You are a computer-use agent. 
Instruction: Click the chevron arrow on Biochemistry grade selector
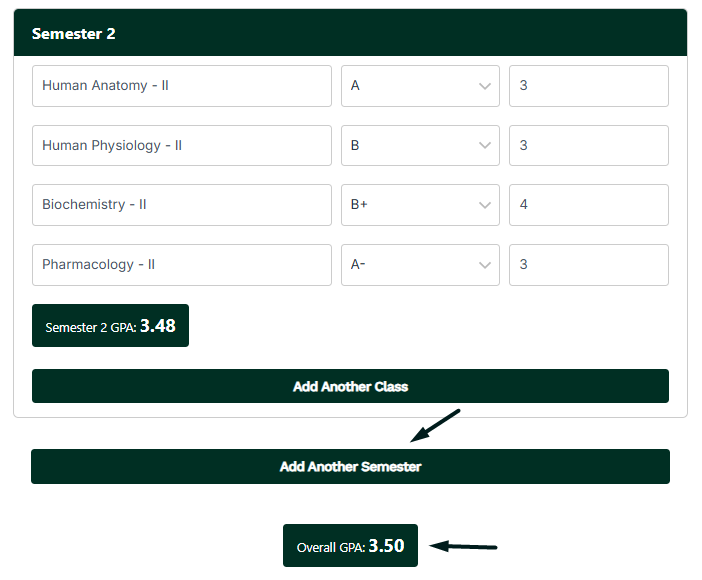(486, 205)
